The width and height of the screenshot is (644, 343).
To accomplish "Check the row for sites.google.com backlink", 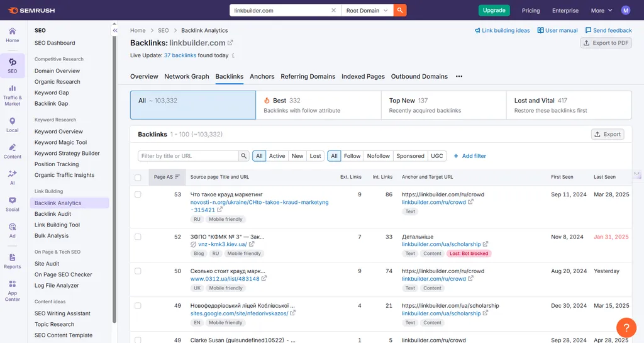I will (x=138, y=306).
